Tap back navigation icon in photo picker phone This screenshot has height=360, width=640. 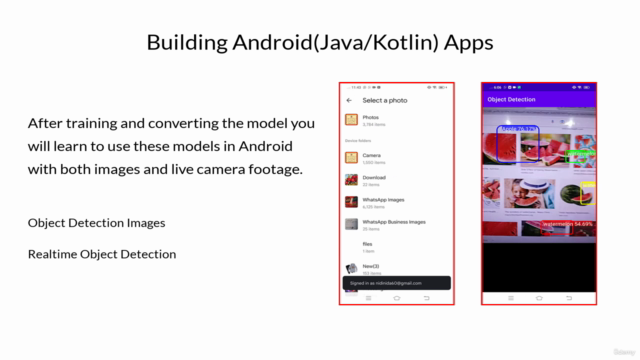[427, 298]
